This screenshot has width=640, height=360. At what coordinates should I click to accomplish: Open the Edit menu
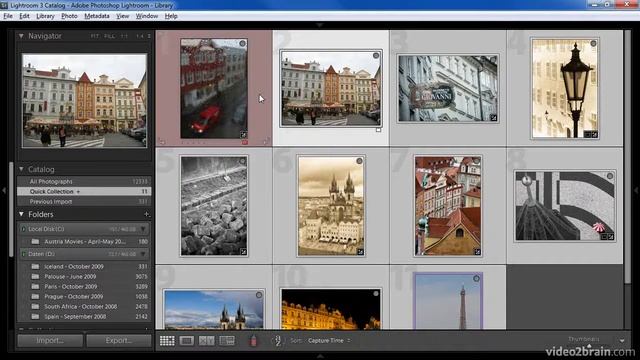click(x=24, y=16)
